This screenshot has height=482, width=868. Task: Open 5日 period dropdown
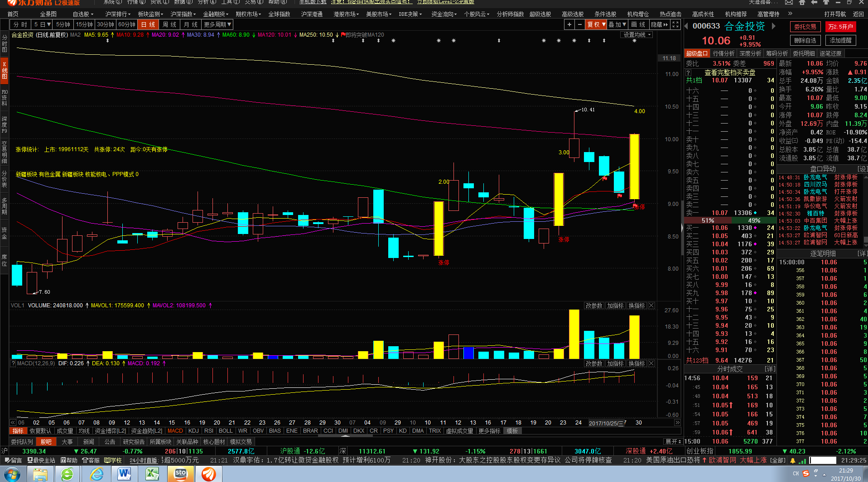(42, 24)
